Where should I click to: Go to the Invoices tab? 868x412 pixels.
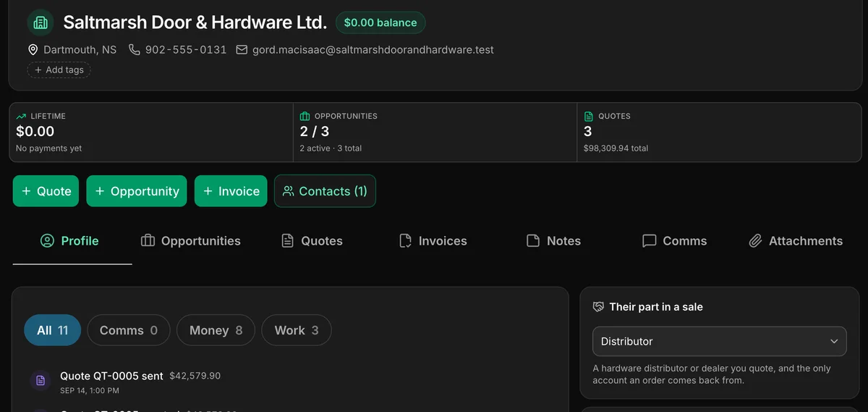[433, 241]
